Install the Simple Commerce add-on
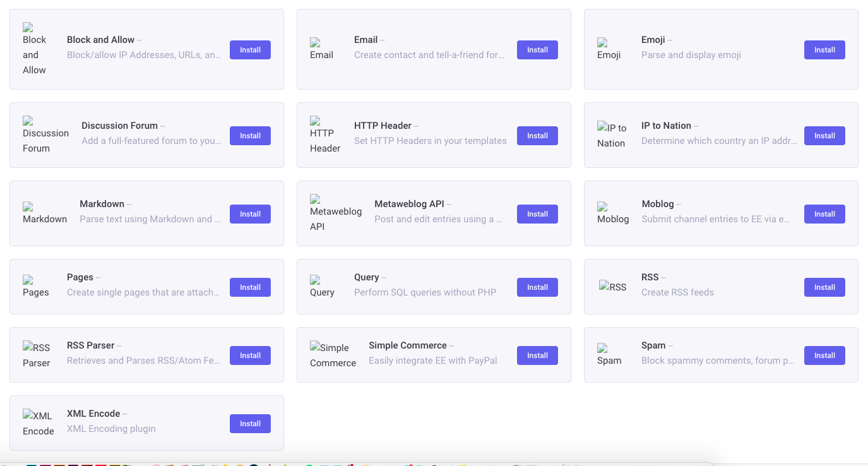This screenshot has height=466, width=868. 537,355
